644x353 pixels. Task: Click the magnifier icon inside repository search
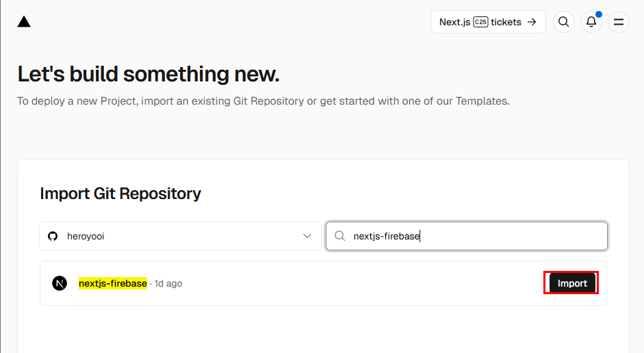click(x=339, y=236)
